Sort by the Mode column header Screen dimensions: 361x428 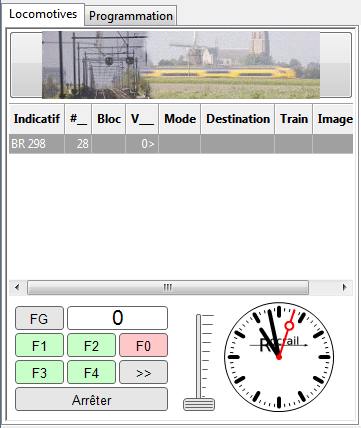click(180, 119)
